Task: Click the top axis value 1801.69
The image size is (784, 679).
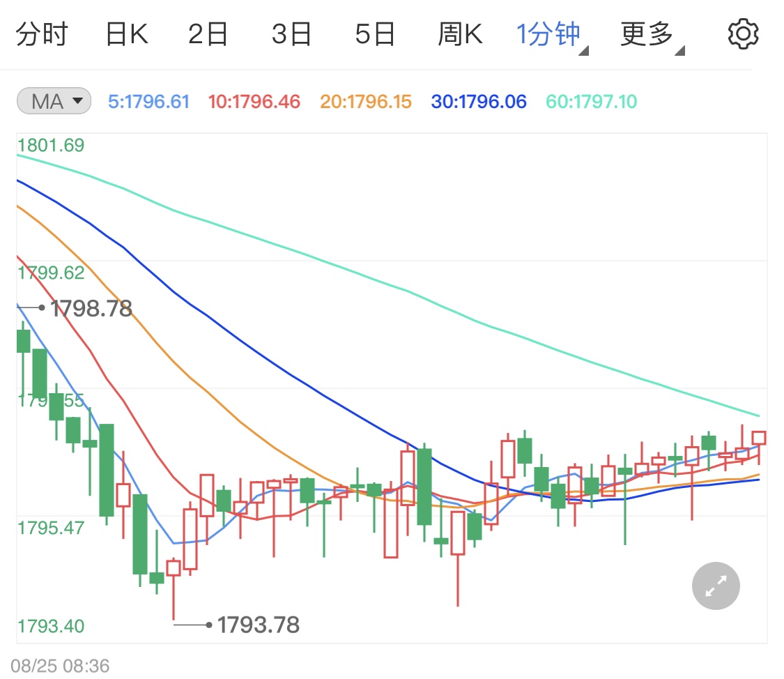Action: click(x=50, y=146)
